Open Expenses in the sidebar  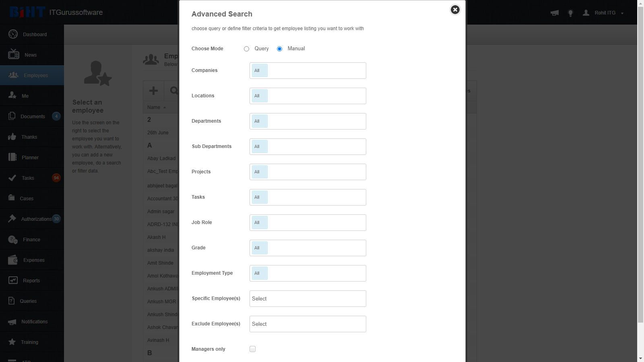click(32, 260)
